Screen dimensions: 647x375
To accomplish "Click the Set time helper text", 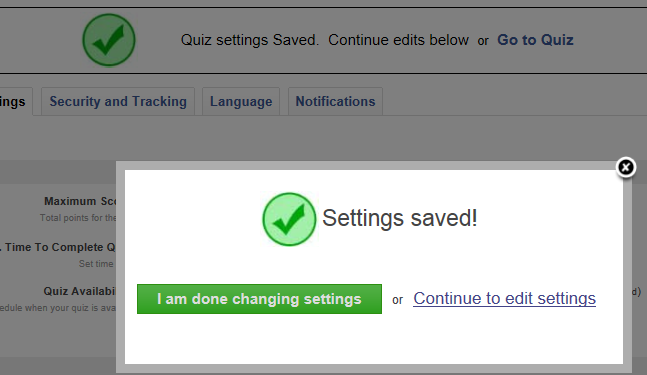I will click(96, 264).
